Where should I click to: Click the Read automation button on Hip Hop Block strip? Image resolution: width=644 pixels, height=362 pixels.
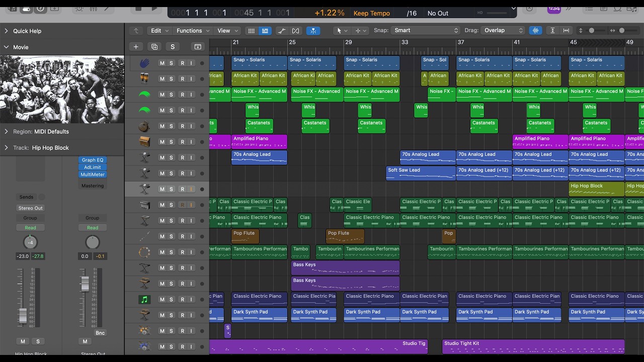click(x=30, y=228)
